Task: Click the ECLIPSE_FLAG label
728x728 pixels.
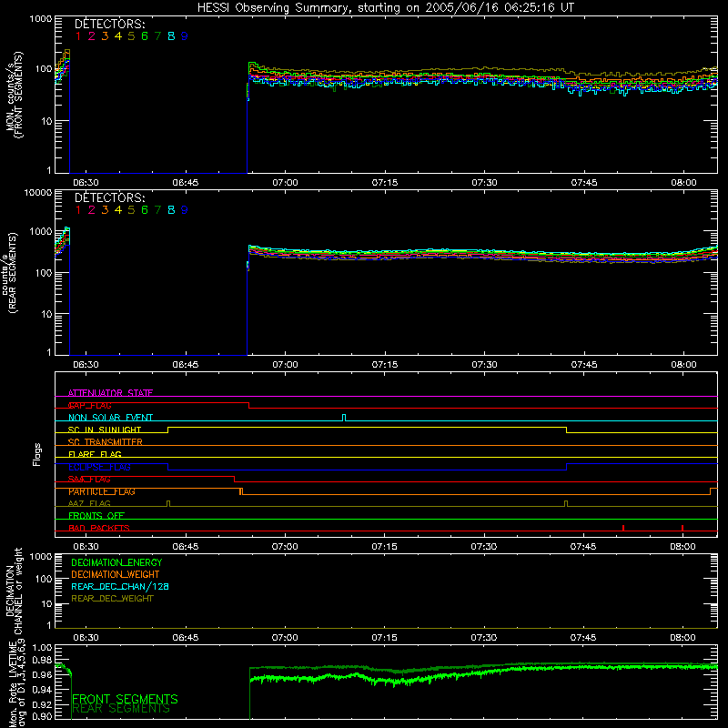Action: [99, 467]
